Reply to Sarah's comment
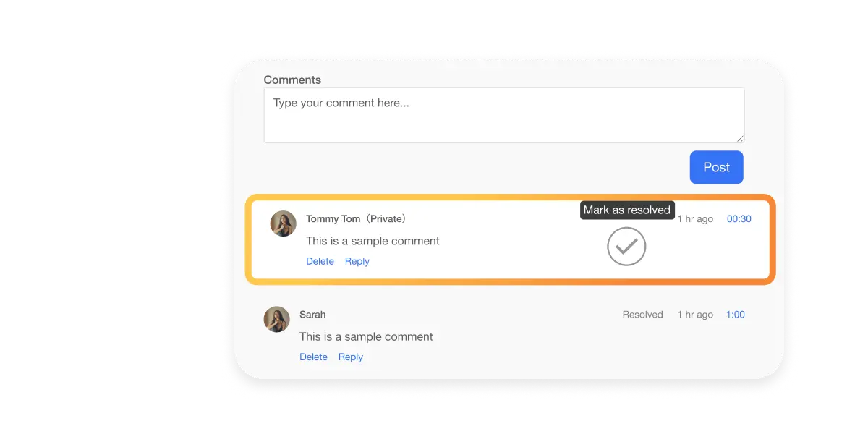868x434 pixels. click(x=350, y=357)
